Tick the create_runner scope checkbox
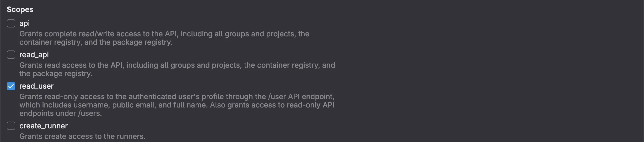The height and width of the screenshot is (142, 644). (11, 126)
